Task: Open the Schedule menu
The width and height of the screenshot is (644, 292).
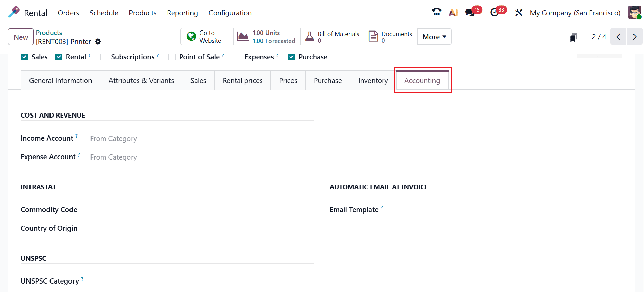Action: (104, 13)
